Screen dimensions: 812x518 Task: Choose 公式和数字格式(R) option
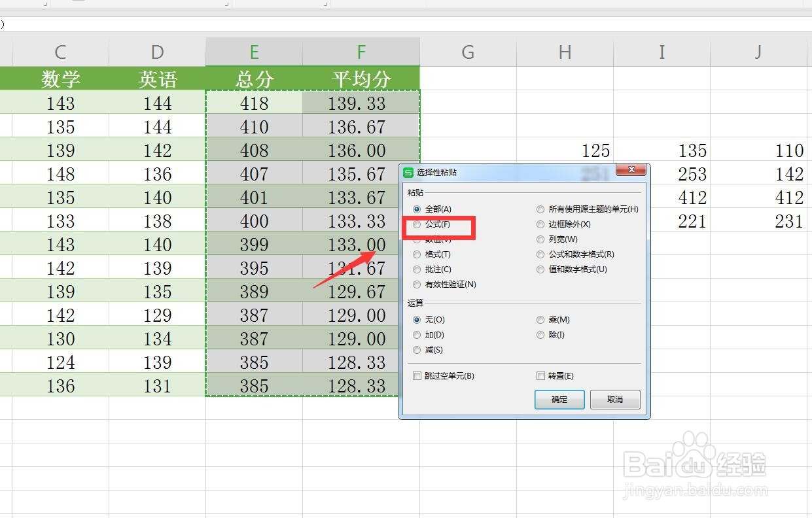[576, 254]
